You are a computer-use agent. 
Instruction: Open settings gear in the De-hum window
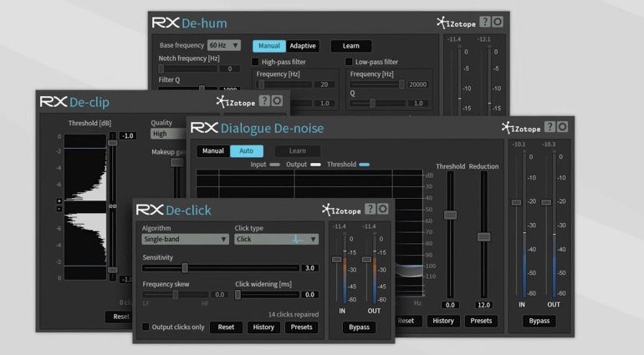[498, 23]
